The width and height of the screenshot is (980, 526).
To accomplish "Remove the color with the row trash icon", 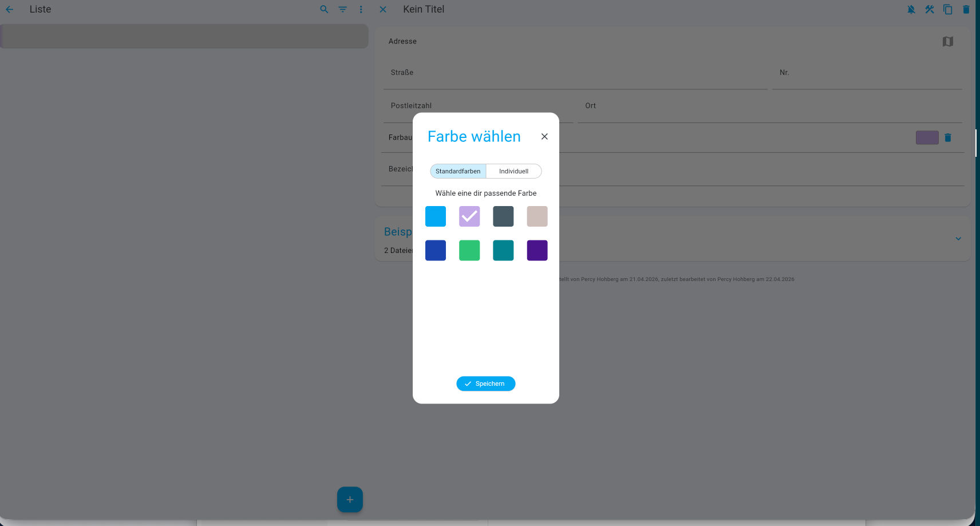I will pyautogui.click(x=948, y=137).
